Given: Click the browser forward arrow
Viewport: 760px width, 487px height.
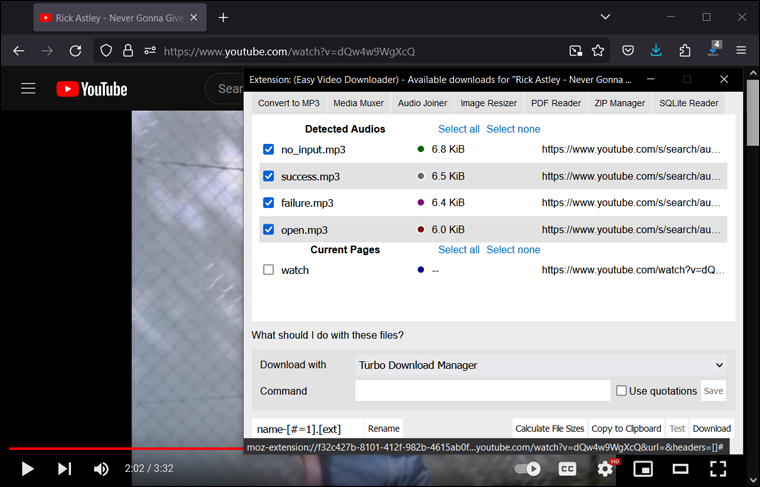Looking at the screenshot, I should (x=47, y=51).
